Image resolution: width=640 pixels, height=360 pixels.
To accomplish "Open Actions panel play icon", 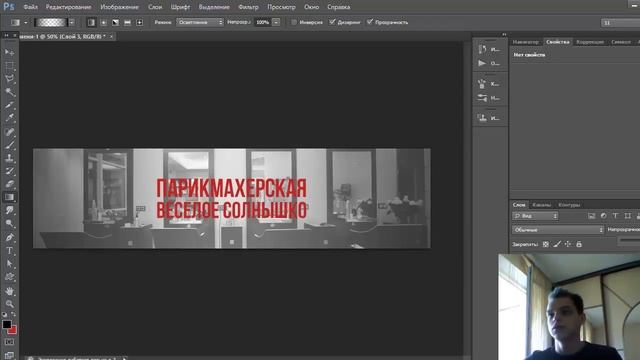I will coord(482,63).
